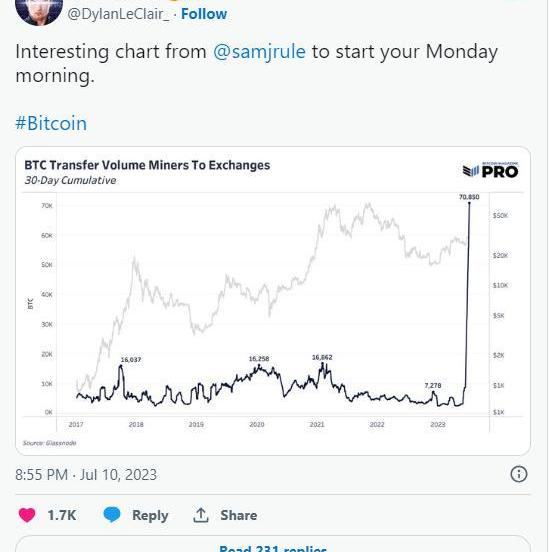Image resolution: width=549 pixels, height=552 pixels.
Task: Open the @samjrule mention link
Action: point(260,51)
